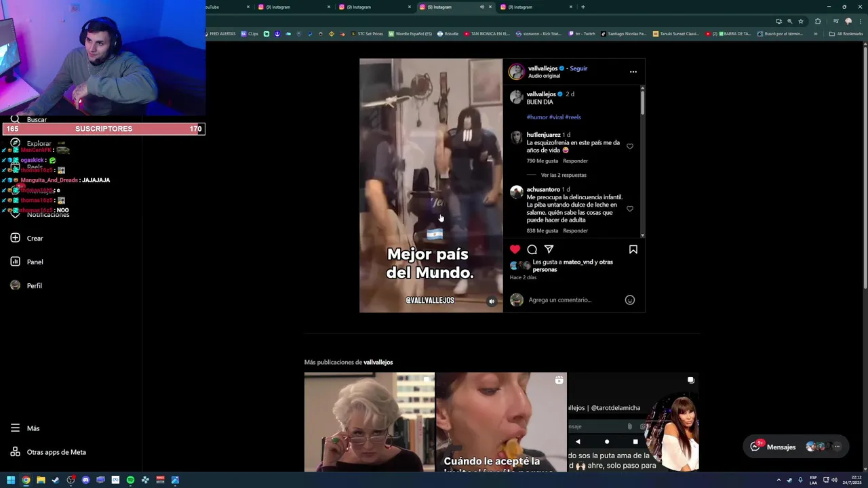Viewport: 868px width, 488px height.
Task: Open the glasses woman post thumbnail
Action: point(369,422)
